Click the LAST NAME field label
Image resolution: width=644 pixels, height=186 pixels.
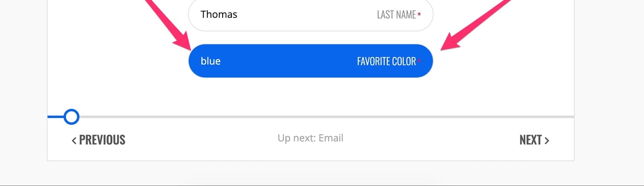click(396, 15)
